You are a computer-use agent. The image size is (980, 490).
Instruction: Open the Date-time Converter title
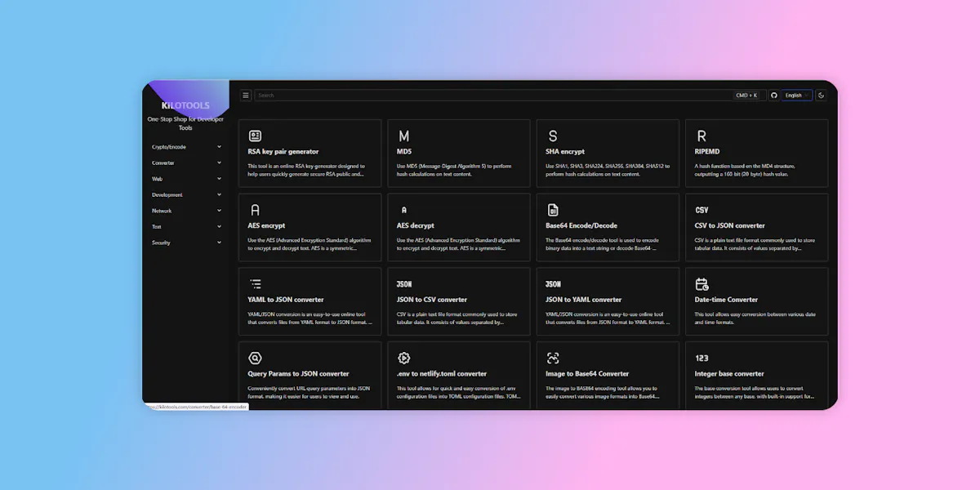pyautogui.click(x=727, y=300)
